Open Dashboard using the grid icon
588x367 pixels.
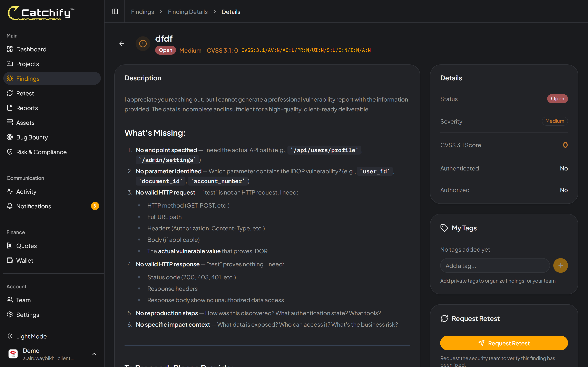point(10,49)
